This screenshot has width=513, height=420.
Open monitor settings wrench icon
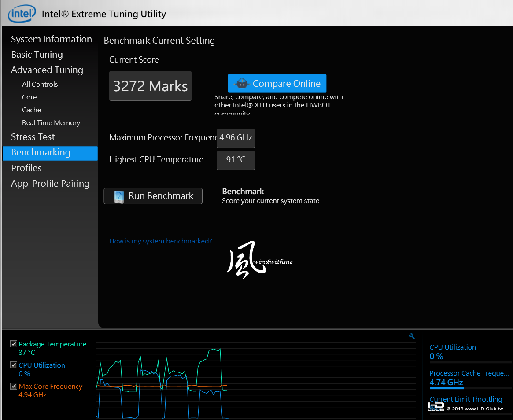[x=412, y=336]
